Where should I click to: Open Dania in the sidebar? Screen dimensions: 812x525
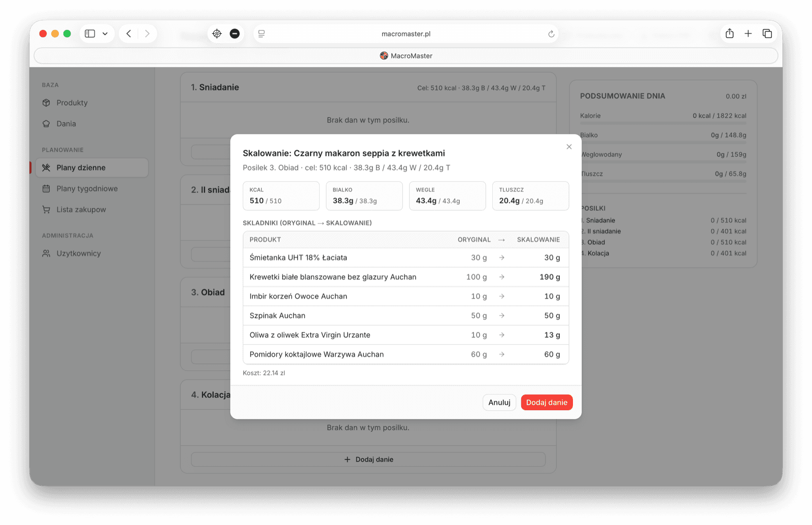click(x=92, y=123)
